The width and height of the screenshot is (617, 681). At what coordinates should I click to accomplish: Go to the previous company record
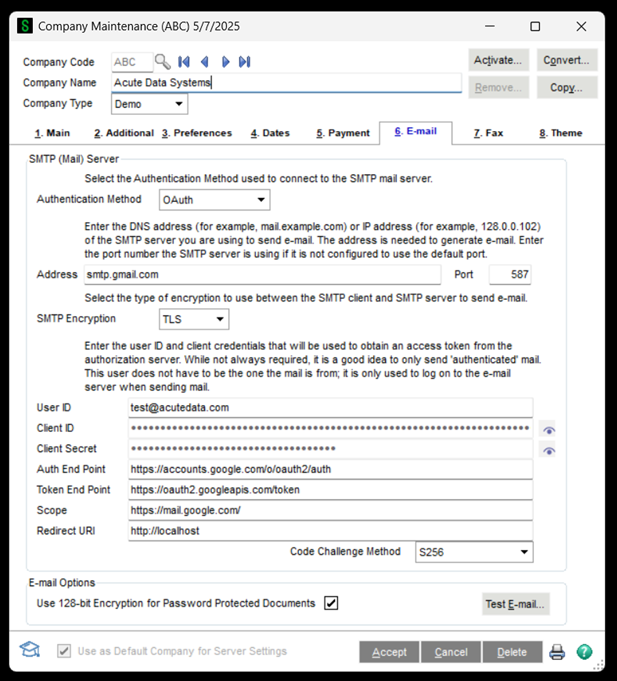(x=205, y=62)
